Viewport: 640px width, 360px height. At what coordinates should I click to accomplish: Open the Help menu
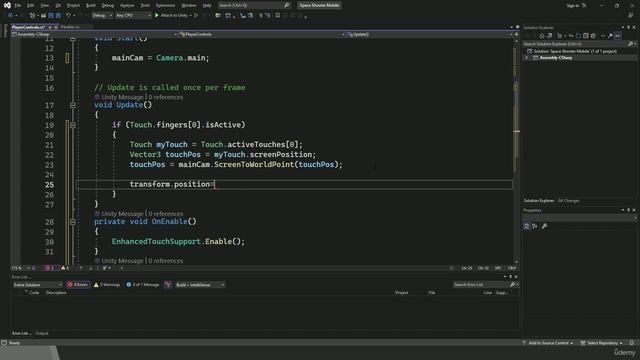(207, 5)
